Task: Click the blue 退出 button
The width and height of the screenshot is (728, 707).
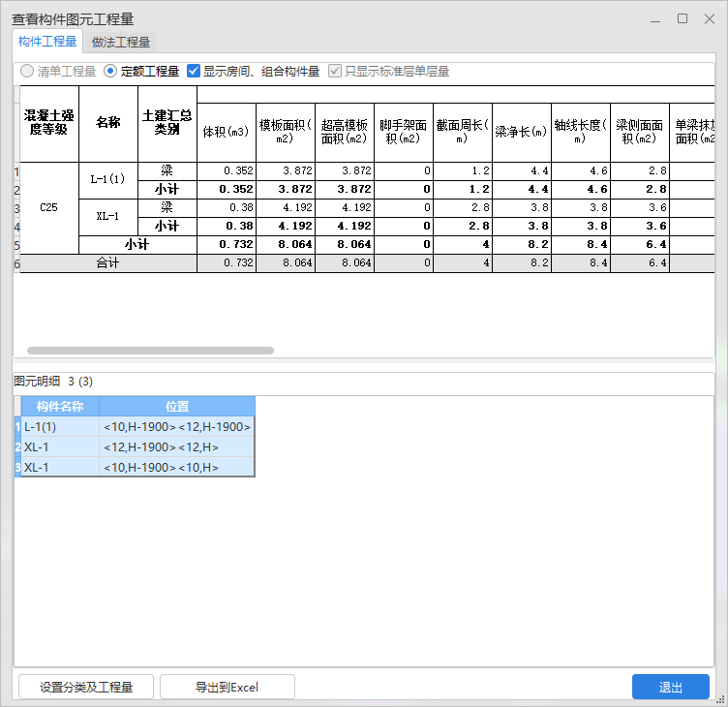Action: pyautogui.click(x=671, y=687)
